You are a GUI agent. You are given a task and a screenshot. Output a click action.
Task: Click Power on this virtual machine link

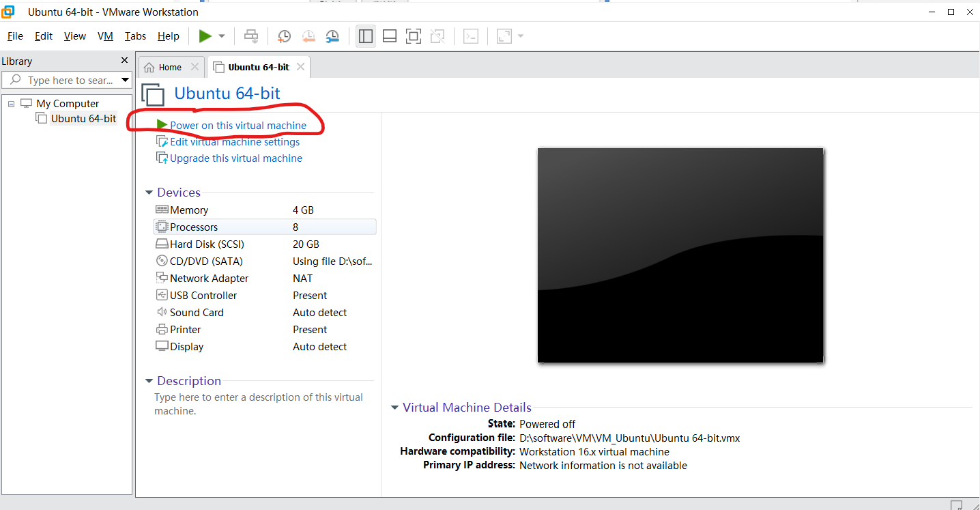tap(238, 126)
